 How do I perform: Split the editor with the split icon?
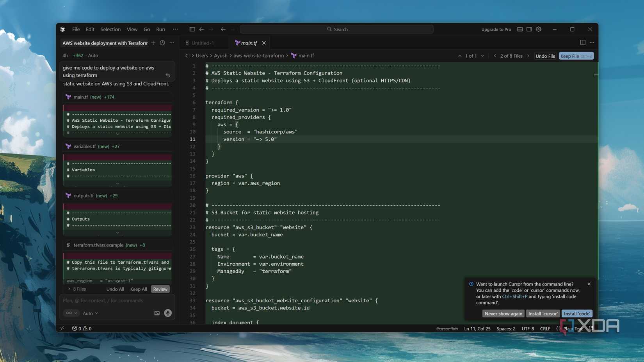pyautogui.click(x=583, y=43)
